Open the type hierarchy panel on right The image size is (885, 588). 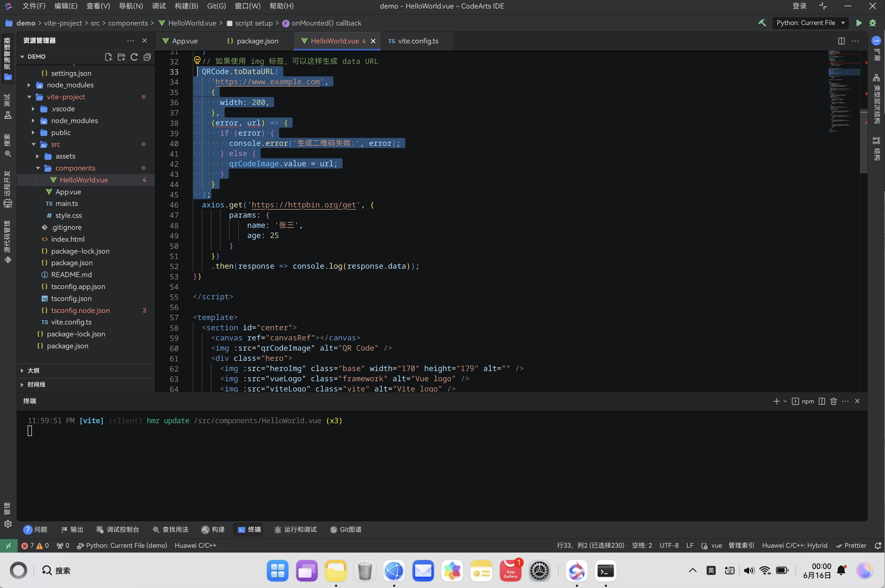[x=876, y=99]
